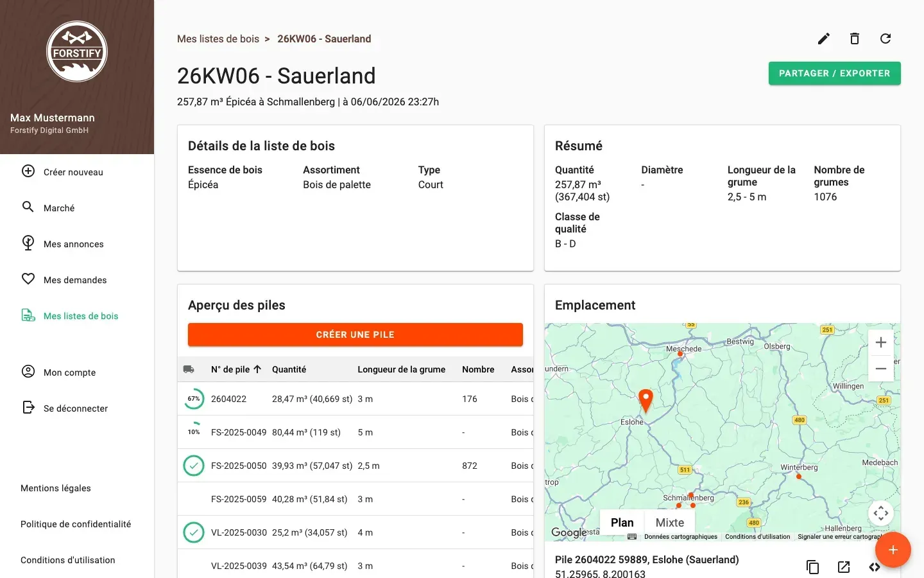
Task: Click the Nombre column header
Action: pos(478,369)
